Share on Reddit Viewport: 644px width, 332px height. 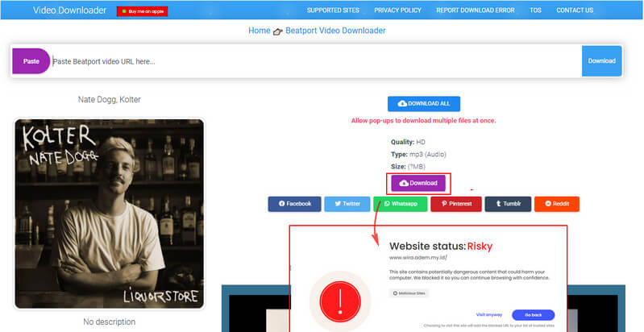point(557,204)
